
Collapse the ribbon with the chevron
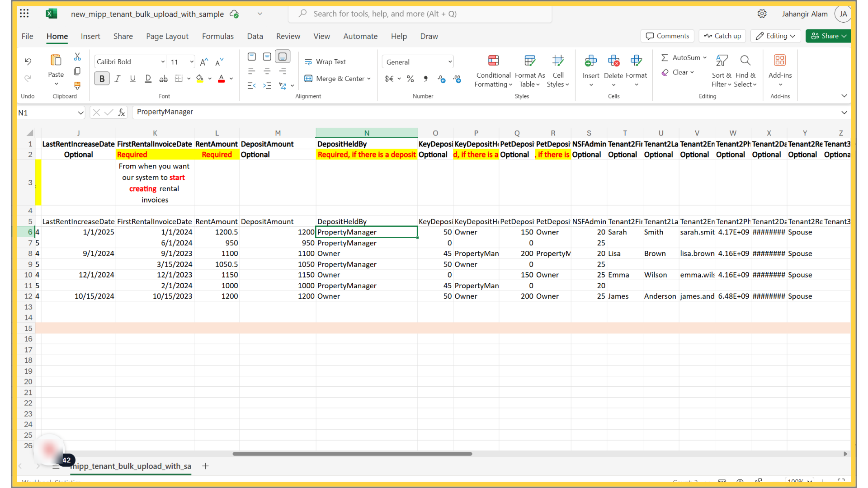[844, 96]
